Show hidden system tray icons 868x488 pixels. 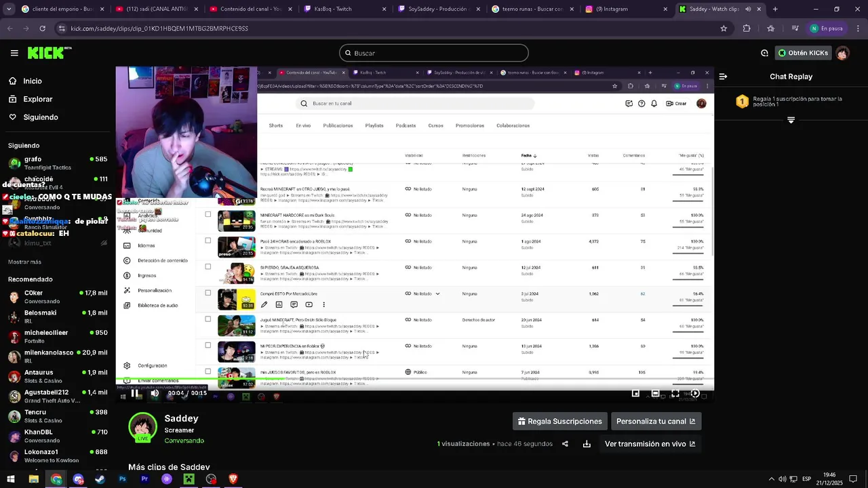[x=771, y=479]
